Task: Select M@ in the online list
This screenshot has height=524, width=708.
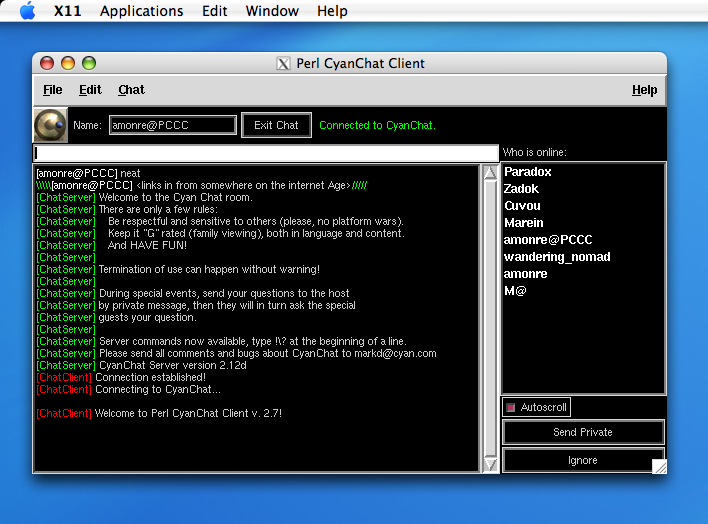Action: (x=515, y=291)
